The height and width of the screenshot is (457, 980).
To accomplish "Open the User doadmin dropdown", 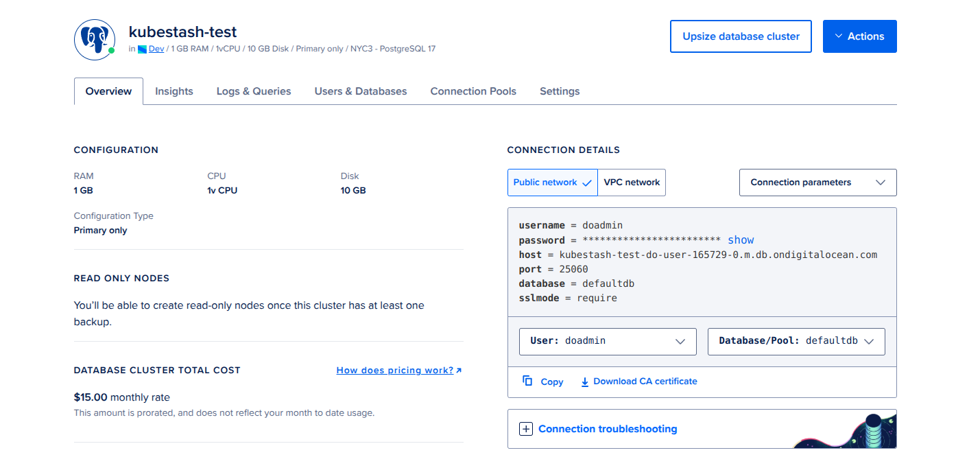I will coord(608,341).
